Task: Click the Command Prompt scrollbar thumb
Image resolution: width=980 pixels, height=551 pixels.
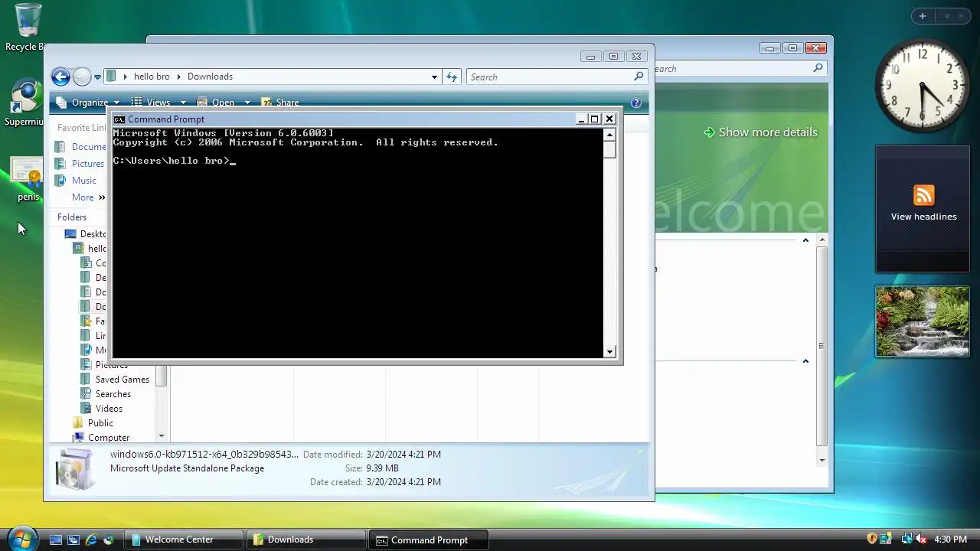Action: click(609, 150)
